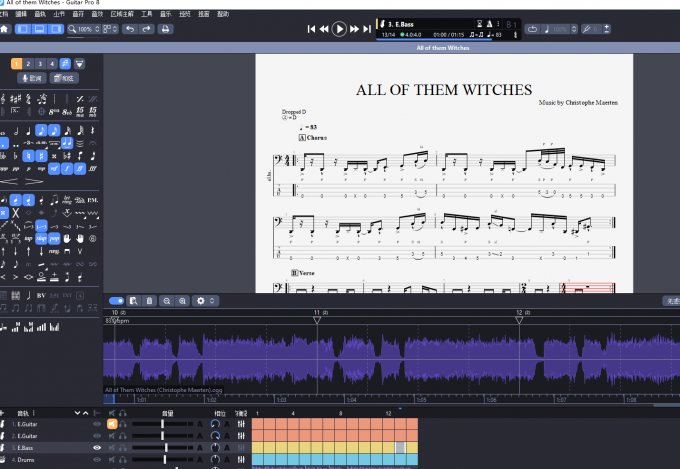The image size is (680, 469).
Task: Adjust the E.Bass volume slider
Action: tap(166, 448)
